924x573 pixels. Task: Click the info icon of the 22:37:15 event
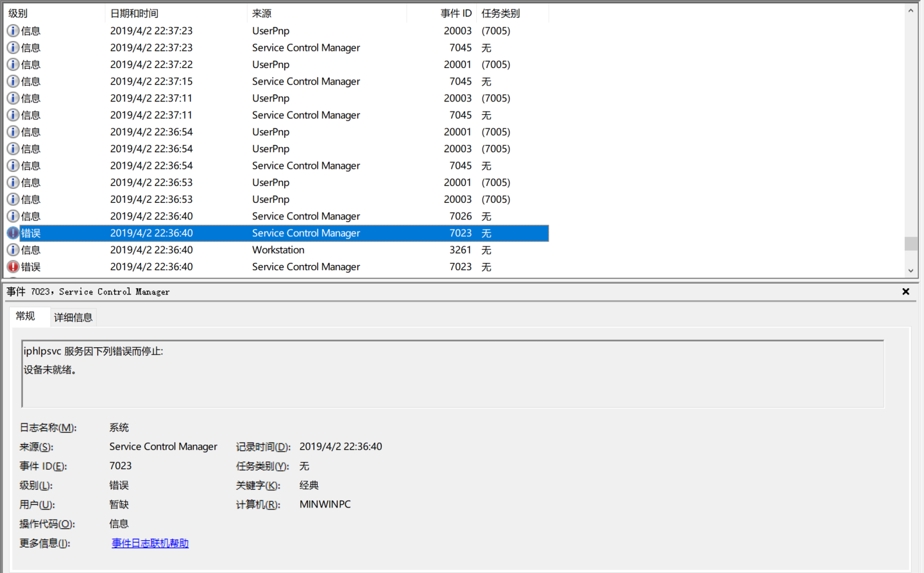(13, 81)
